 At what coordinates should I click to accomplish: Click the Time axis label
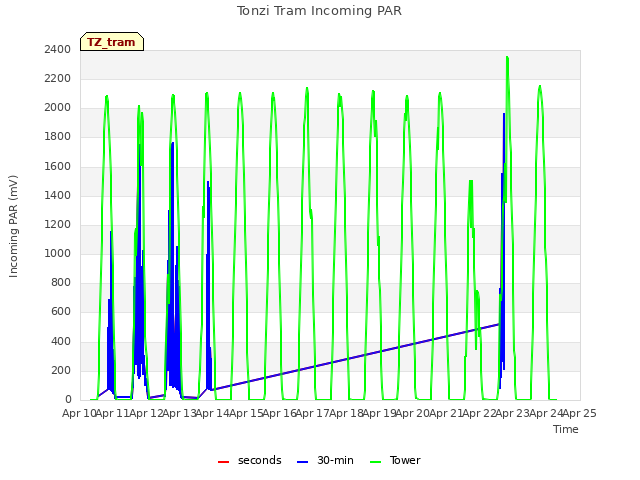(566, 429)
